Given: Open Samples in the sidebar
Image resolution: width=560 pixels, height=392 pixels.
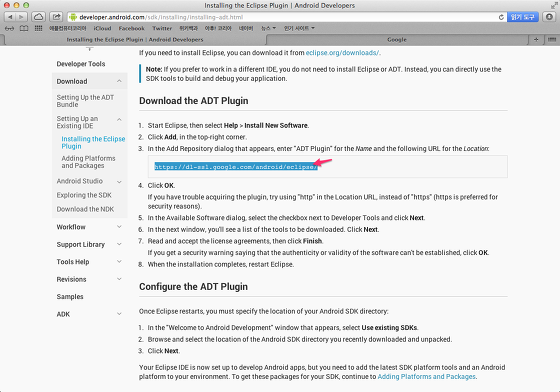Looking at the screenshot, I should (70, 297).
